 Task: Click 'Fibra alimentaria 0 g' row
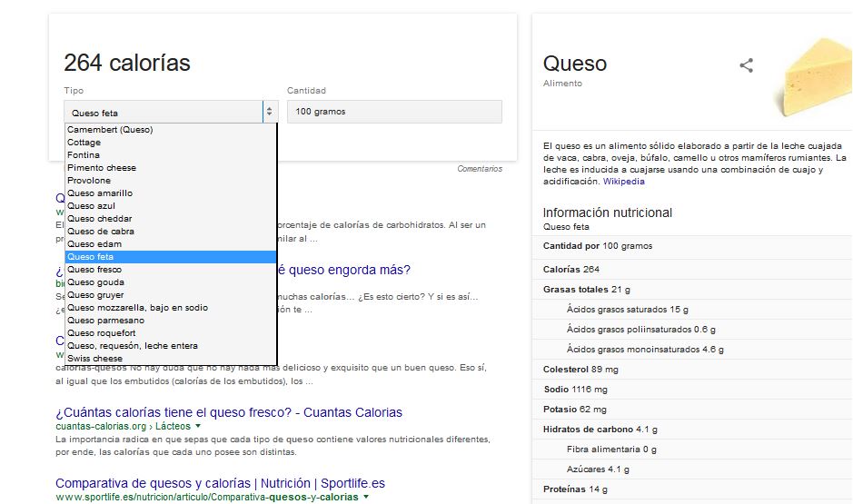click(x=692, y=450)
